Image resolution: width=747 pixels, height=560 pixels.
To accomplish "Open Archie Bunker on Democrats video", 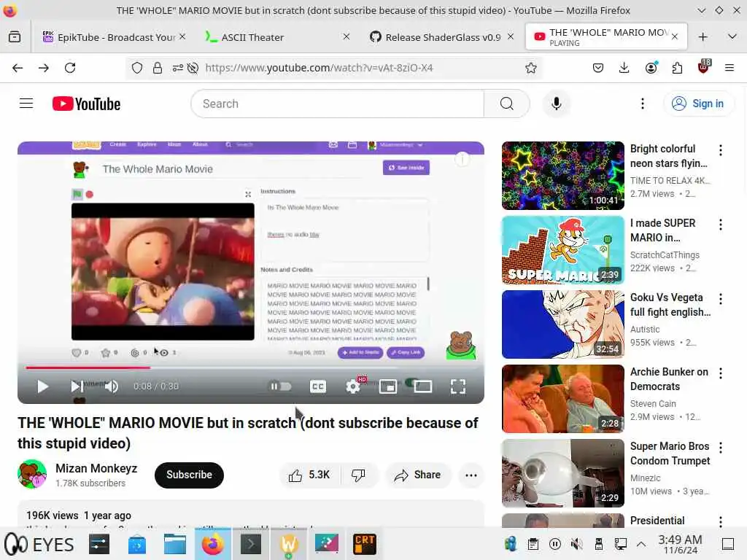I will pos(562,399).
